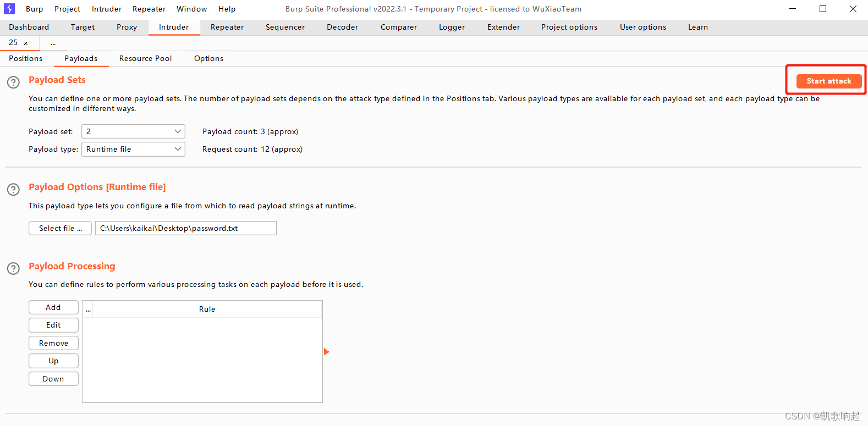Open help for Payload Options section
The image size is (868, 426).
(x=13, y=189)
